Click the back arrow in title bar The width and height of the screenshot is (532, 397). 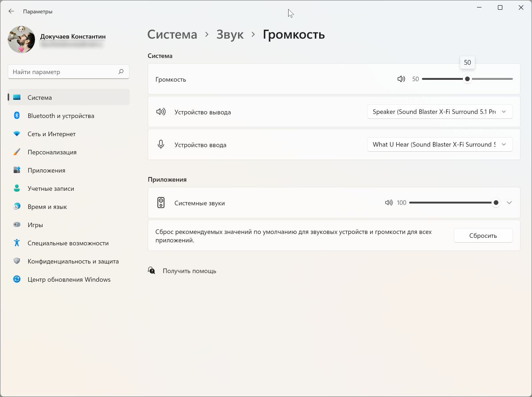[12, 12]
